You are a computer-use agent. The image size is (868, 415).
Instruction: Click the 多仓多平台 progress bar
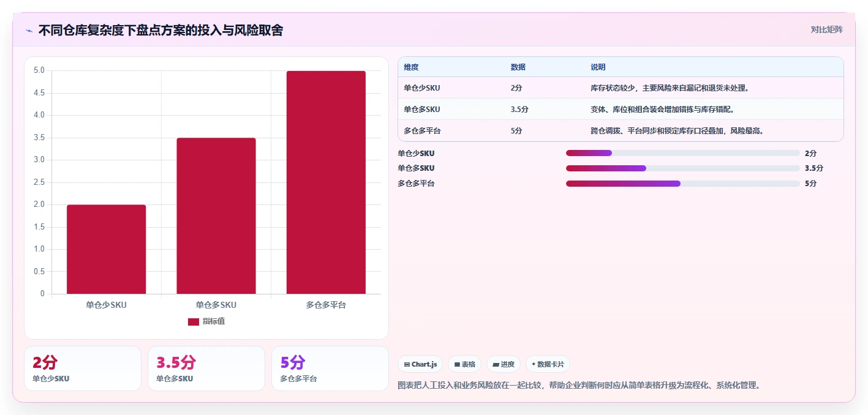click(x=683, y=183)
